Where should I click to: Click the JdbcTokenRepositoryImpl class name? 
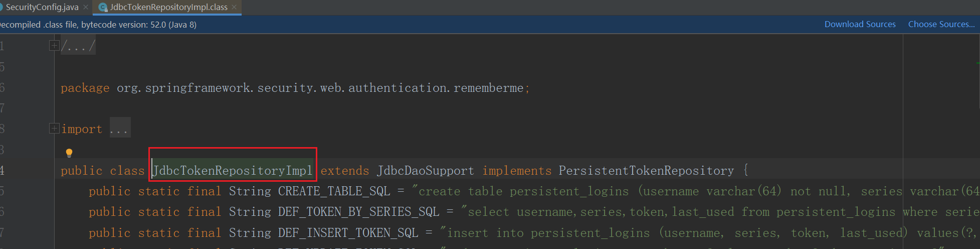click(x=233, y=171)
